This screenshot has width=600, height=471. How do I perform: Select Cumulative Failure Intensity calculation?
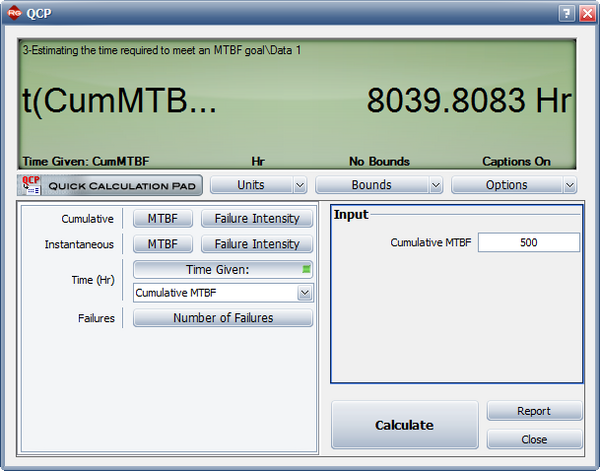tap(257, 218)
